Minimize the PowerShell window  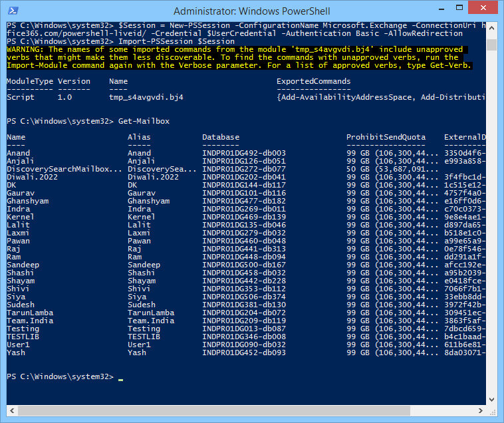pyautogui.click(x=441, y=9)
